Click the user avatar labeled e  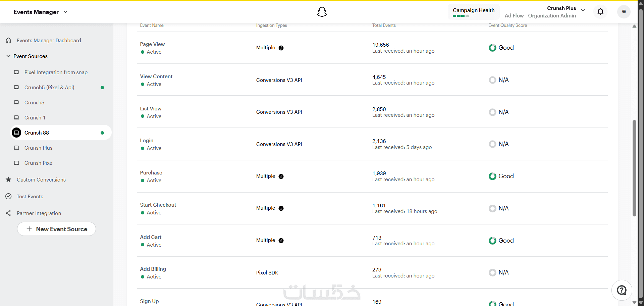click(624, 12)
